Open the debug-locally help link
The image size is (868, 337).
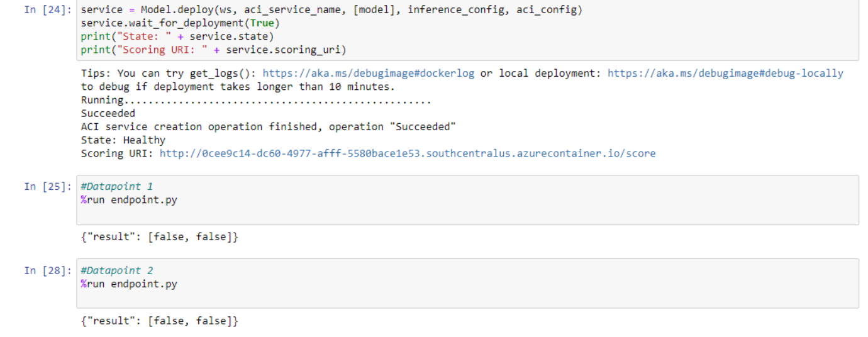[725, 74]
